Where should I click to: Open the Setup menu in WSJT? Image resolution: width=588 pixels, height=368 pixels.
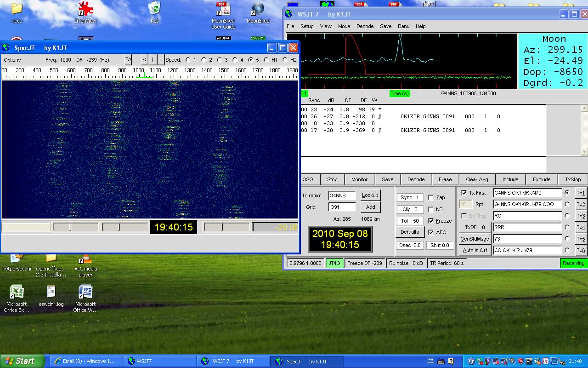307,26
